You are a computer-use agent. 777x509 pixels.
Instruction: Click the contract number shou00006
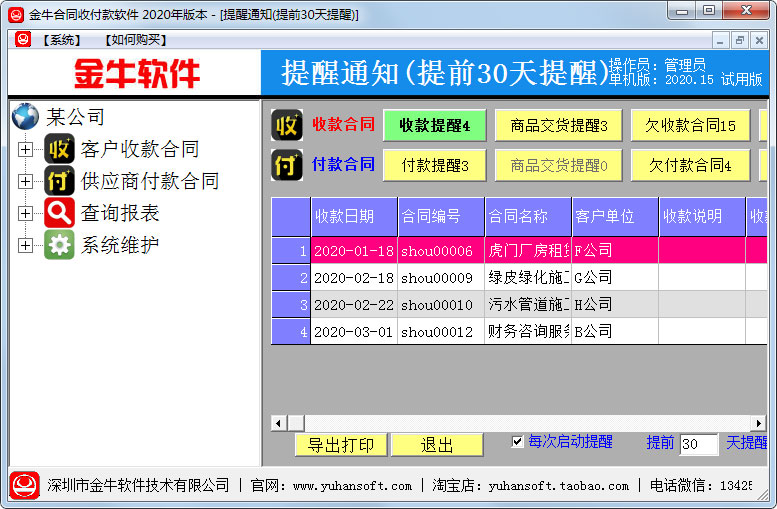point(441,251)
